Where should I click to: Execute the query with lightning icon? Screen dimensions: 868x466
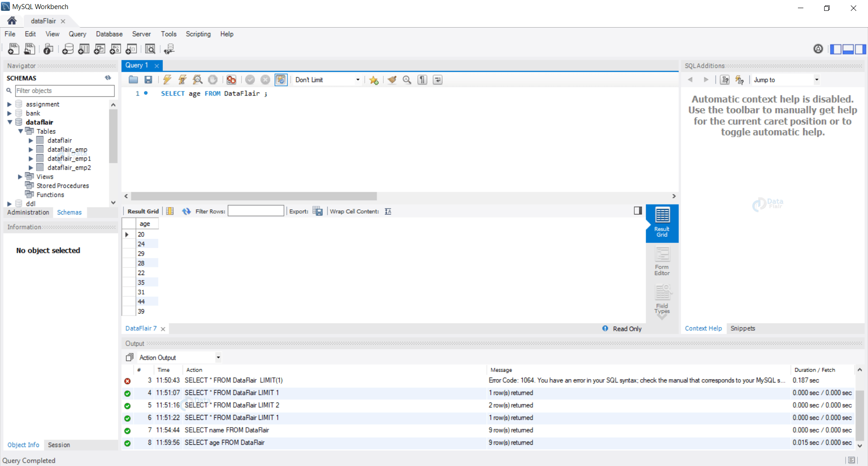tap(167, 80)
